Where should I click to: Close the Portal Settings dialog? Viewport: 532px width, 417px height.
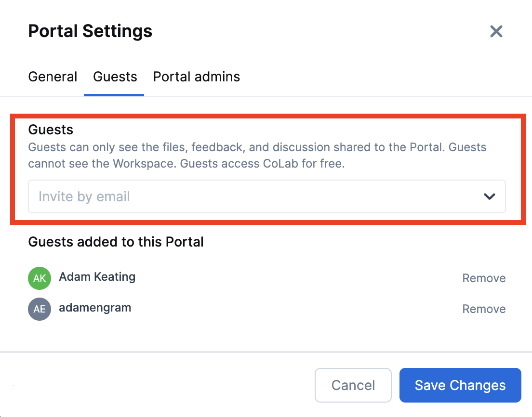pyautogui.click(x=496, y=32)
